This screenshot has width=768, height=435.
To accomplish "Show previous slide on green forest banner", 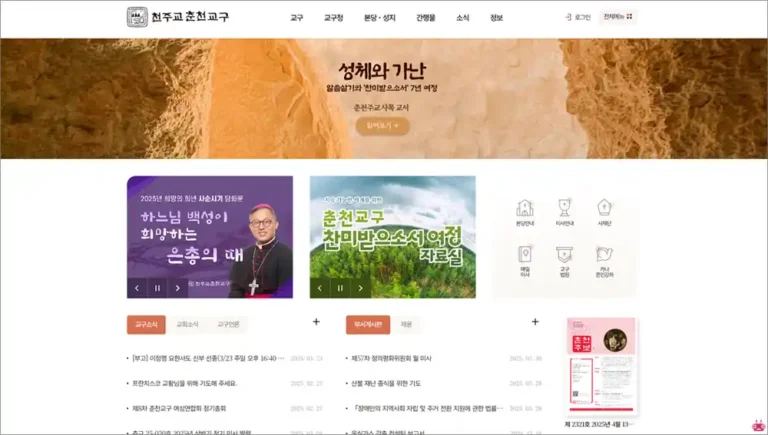I will (320, 288).
